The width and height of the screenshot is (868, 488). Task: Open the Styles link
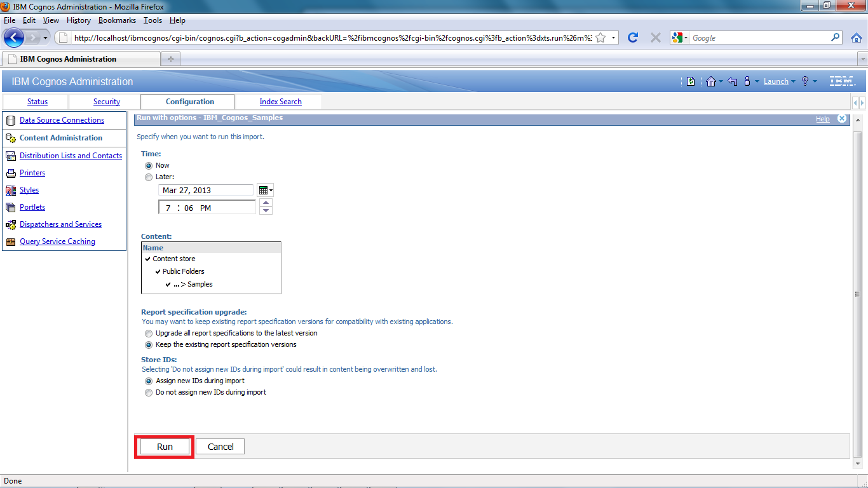click(x=29, y=190)
